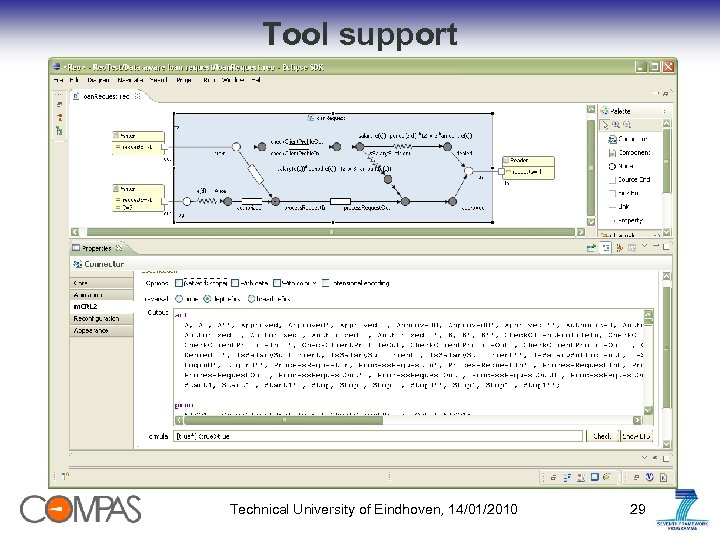Open the Edit menu
The width and height of the screenshot is (720, 540).
click(x=73, y=80)
